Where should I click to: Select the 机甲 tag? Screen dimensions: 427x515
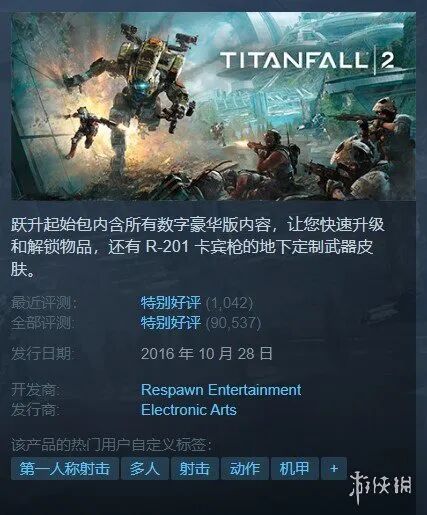295,469
